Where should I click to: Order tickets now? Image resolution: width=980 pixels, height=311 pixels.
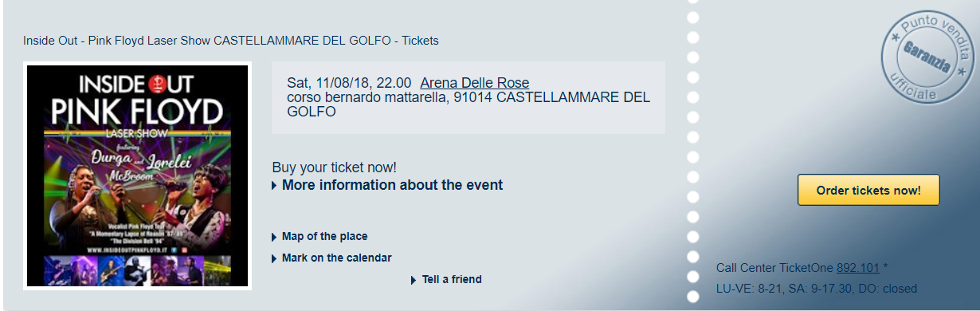[x=868, y=190]
